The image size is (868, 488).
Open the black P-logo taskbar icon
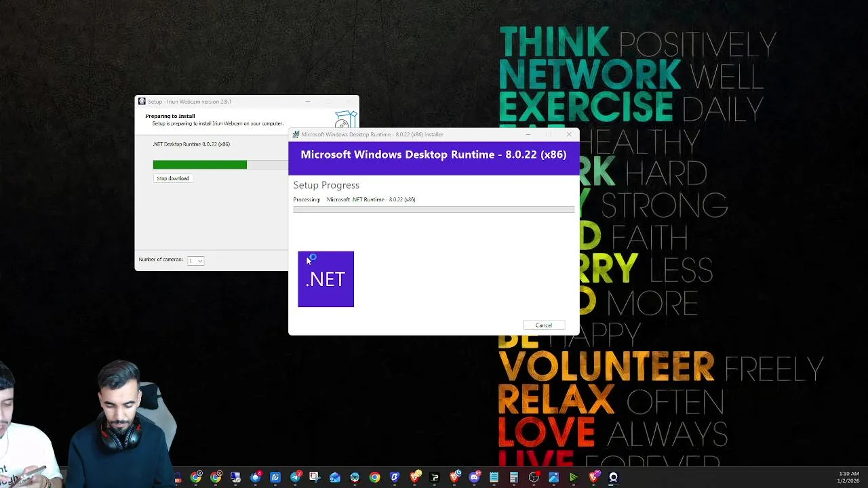(435, 477)
